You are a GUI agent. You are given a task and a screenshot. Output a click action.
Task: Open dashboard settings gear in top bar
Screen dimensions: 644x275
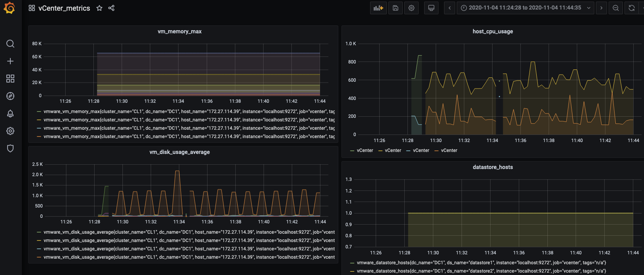411,8
